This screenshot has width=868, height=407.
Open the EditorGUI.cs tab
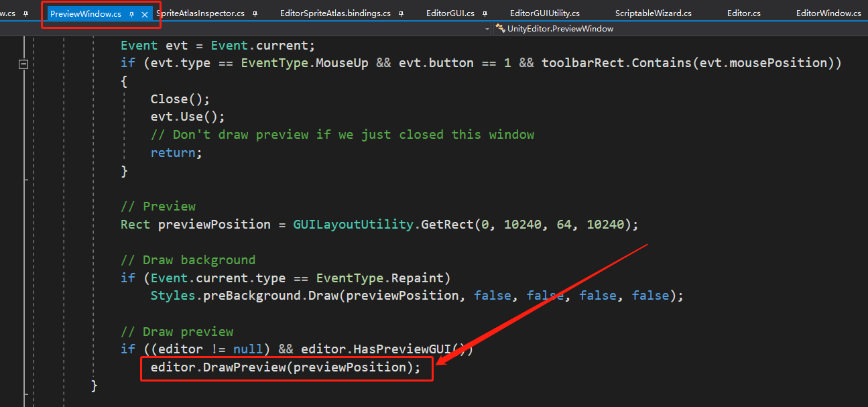[x=450, y=13]
